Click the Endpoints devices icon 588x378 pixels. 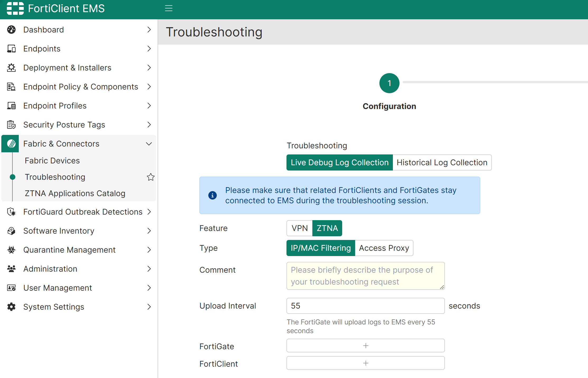pos(11,49)
